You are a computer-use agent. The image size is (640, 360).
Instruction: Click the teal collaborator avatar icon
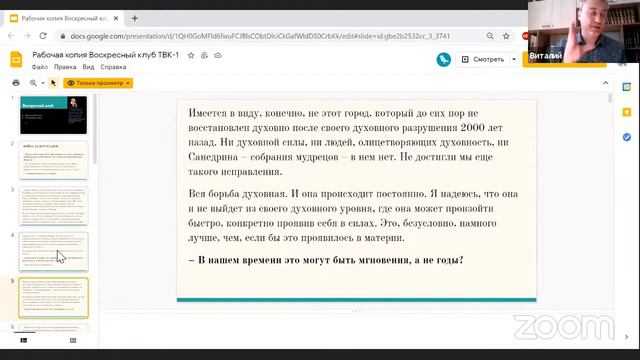click(x=443, y=60)
